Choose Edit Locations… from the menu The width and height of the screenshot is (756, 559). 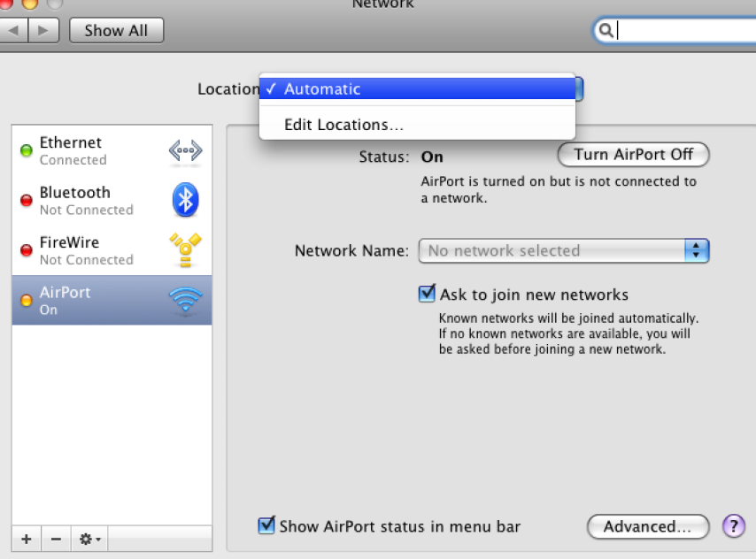coord(418,125)
